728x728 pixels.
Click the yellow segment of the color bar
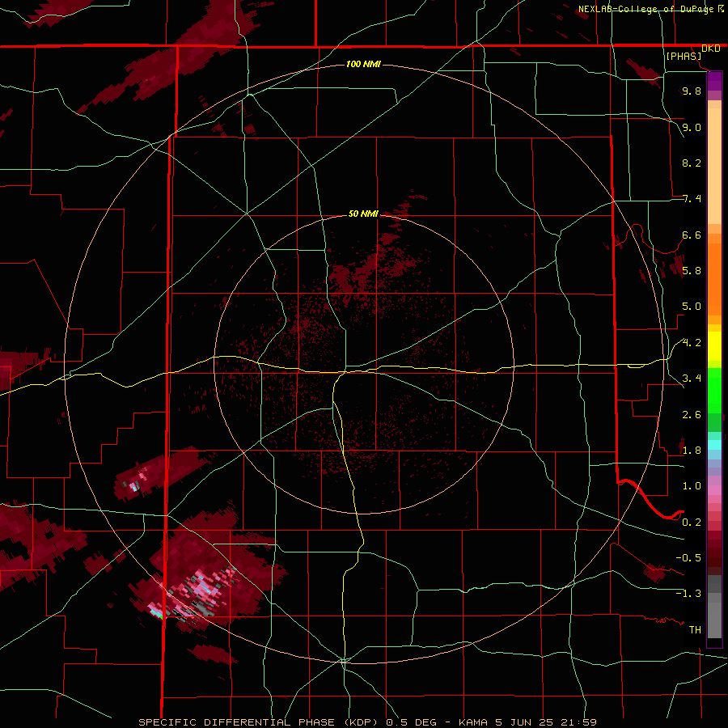(714, 346)
